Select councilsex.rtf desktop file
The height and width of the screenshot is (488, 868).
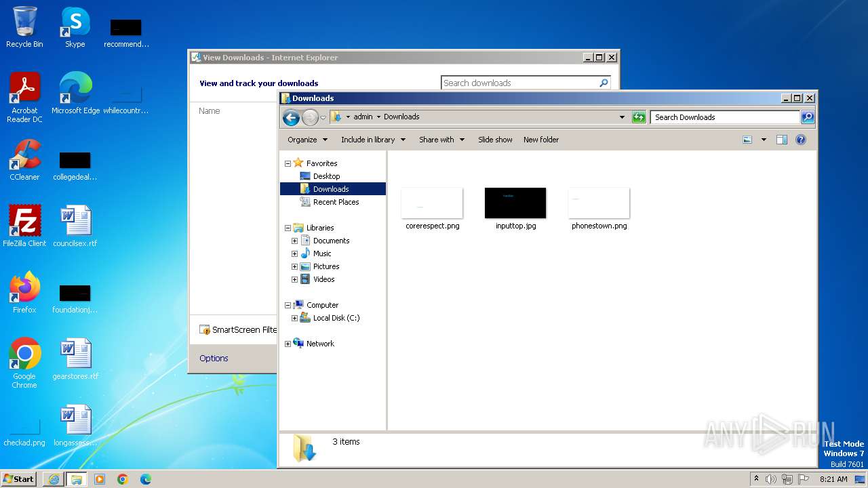click(x=75, y=226)
